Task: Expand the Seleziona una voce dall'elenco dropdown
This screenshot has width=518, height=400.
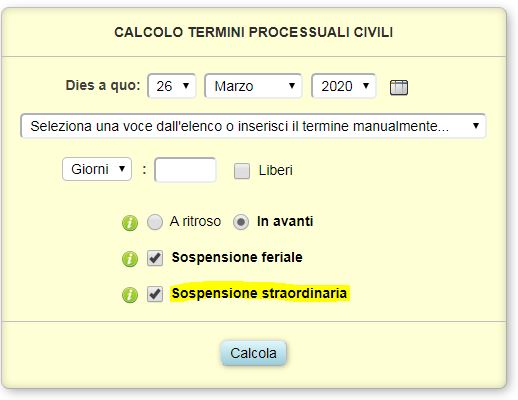Action: (x=253, y=126)
